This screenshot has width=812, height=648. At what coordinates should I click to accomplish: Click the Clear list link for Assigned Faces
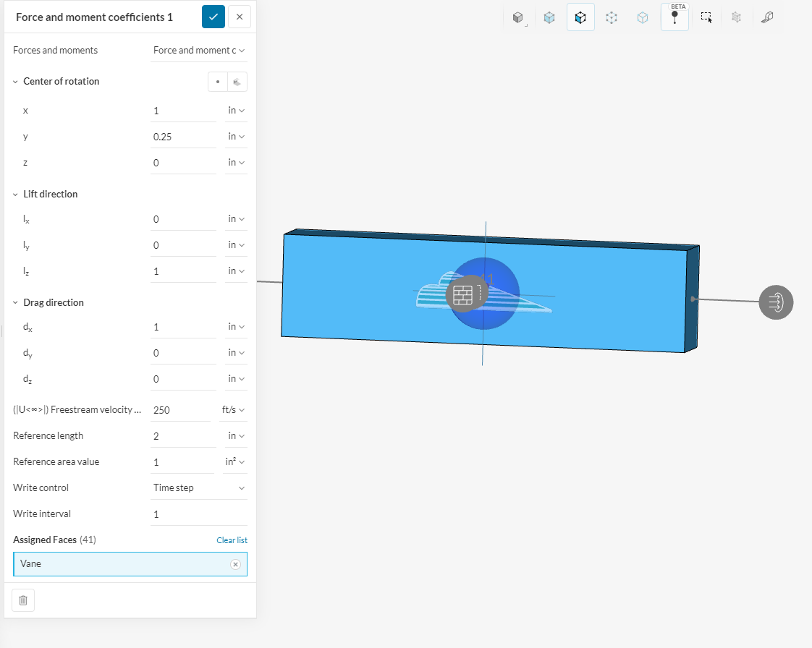coord(232,540)
